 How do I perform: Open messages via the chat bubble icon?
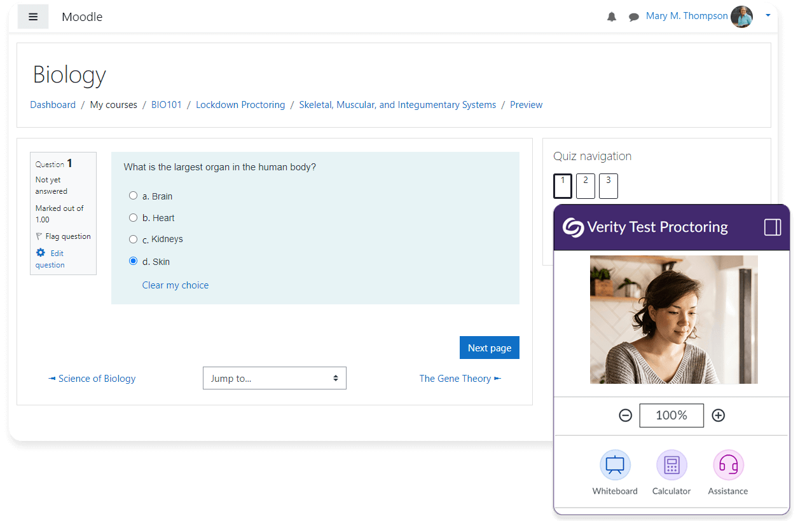(x=633, y=17)
